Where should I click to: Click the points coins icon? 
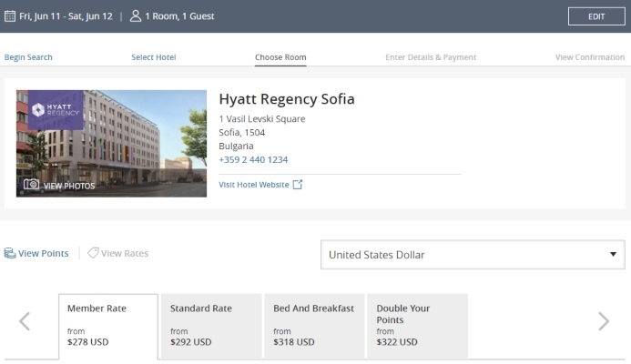[10, 253]
